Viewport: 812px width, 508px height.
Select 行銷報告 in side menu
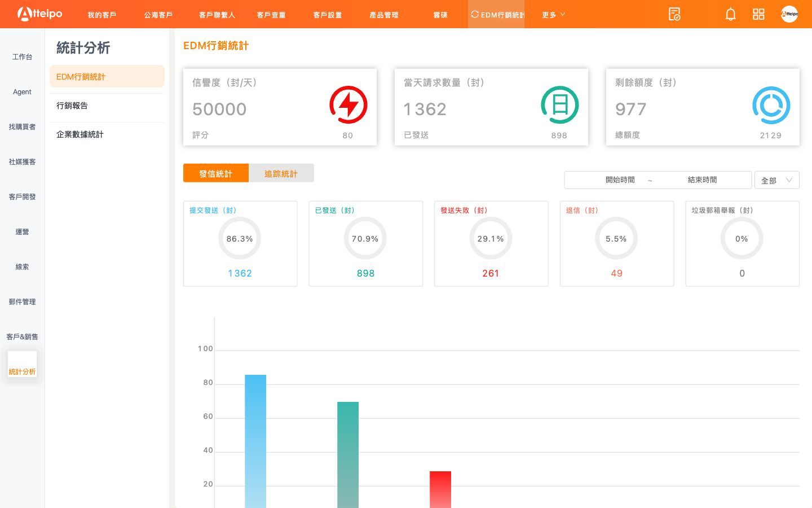tap(107, 106)
